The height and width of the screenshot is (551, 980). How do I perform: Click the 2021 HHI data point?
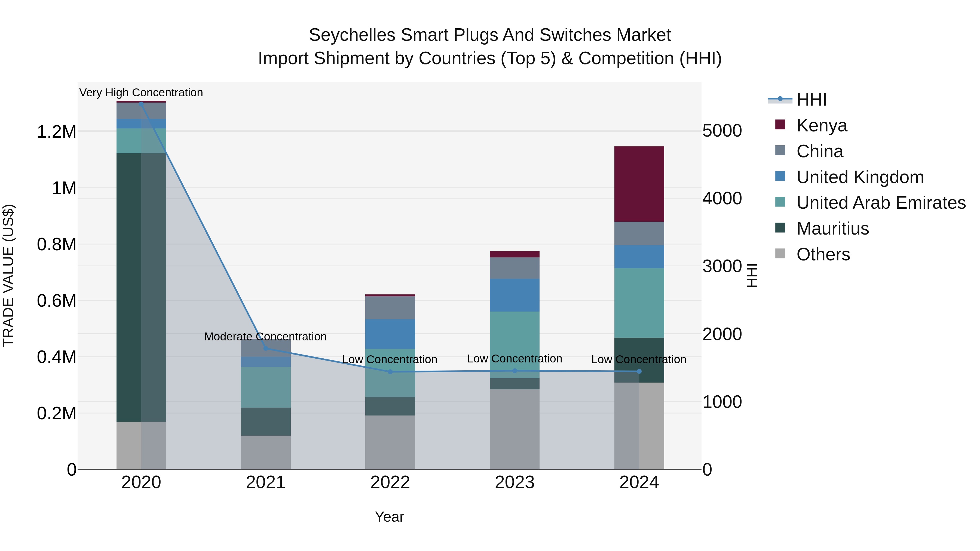point(265,348)
